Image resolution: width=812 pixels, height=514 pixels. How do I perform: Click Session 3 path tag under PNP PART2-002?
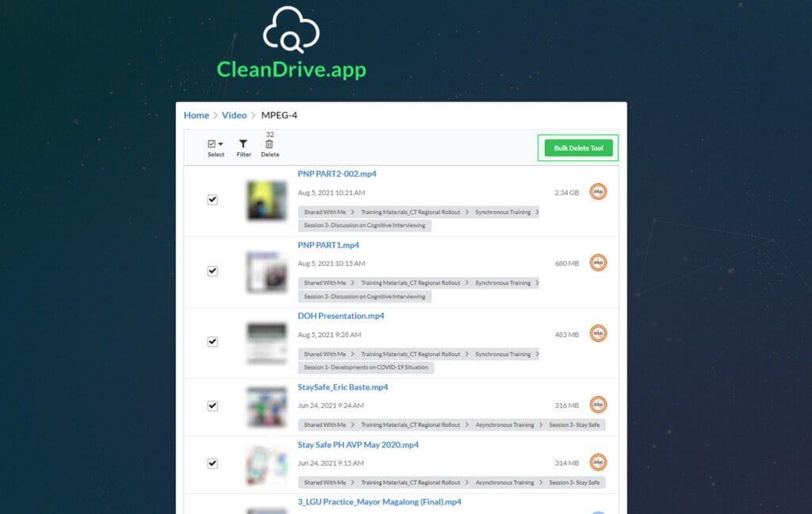(365, 225)
